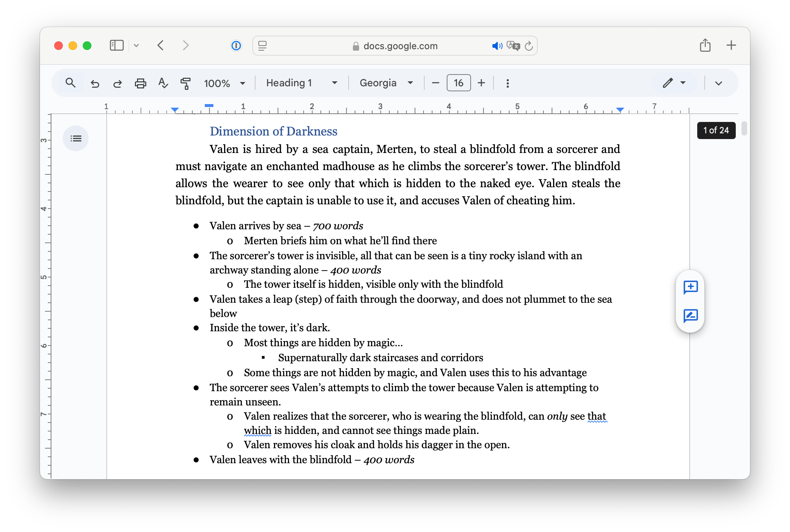Viewport: 790px width, 532px height.
Task: Add a comment to the document
Action: (690, 287)
